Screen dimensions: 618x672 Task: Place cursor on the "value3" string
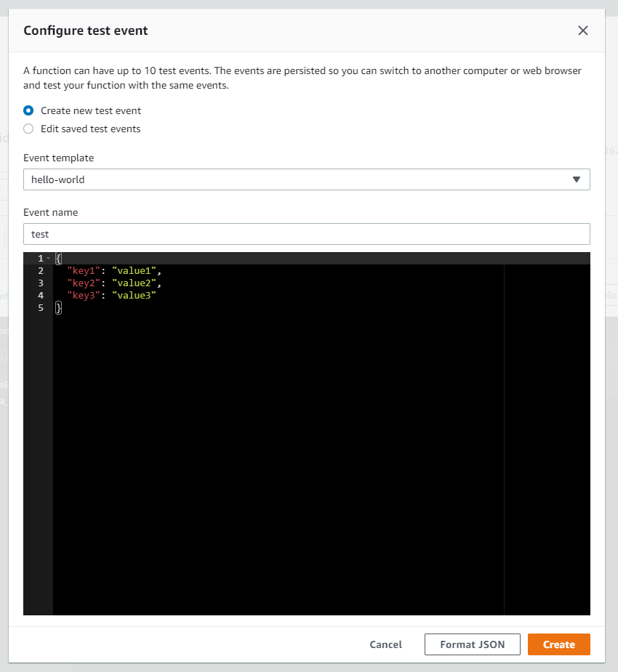pos(134,296)
